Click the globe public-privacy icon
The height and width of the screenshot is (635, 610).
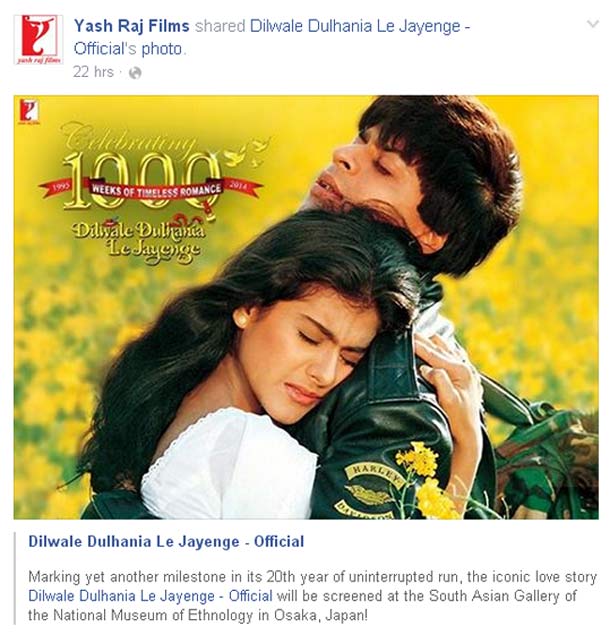[135, 73]
